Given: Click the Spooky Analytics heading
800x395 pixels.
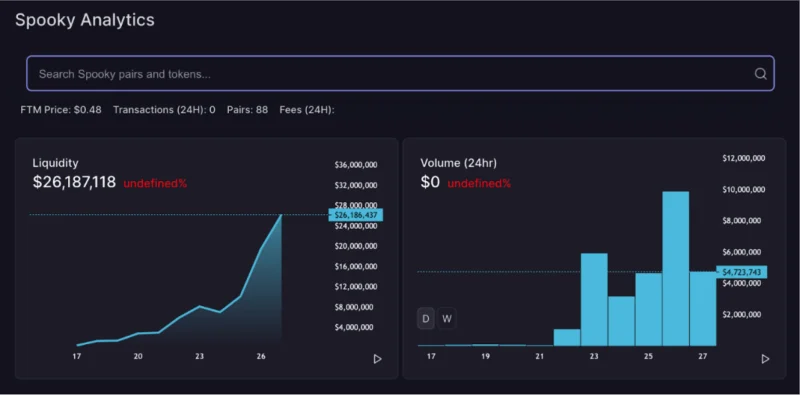Looking at the screenshot, I should click(85, 20).
